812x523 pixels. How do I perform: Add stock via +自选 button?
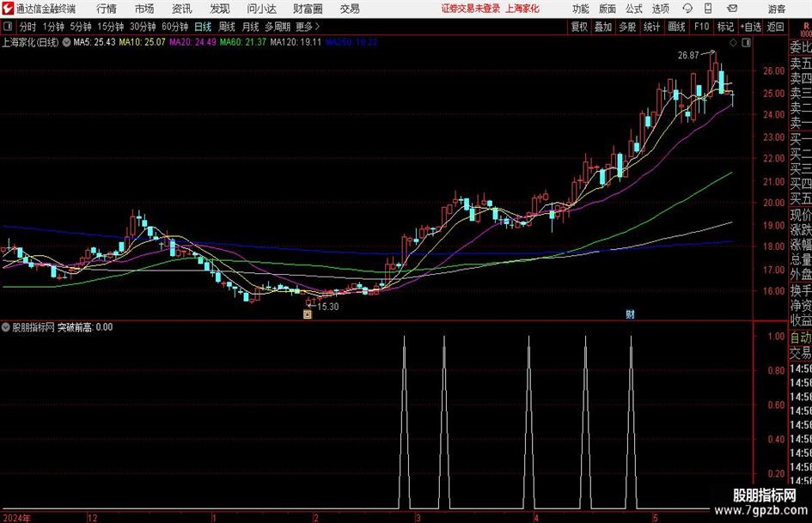pyautogui.click(x=751, y=27)
